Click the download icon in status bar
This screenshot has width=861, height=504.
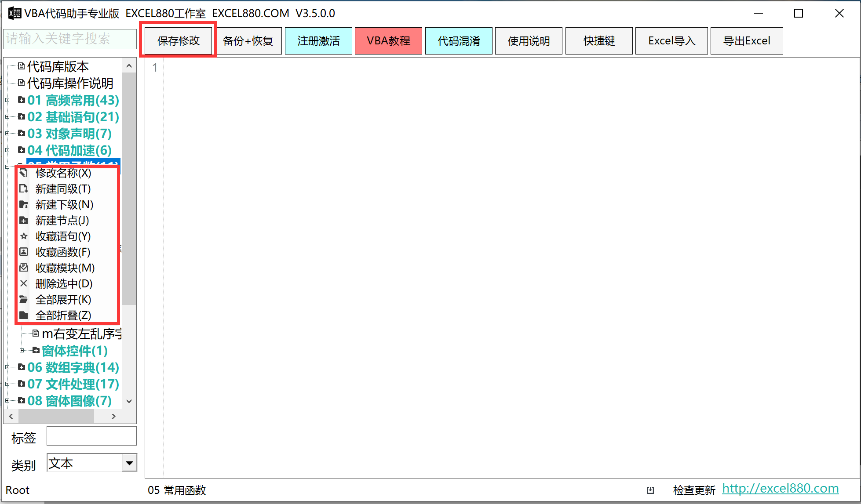pos(650,490)
